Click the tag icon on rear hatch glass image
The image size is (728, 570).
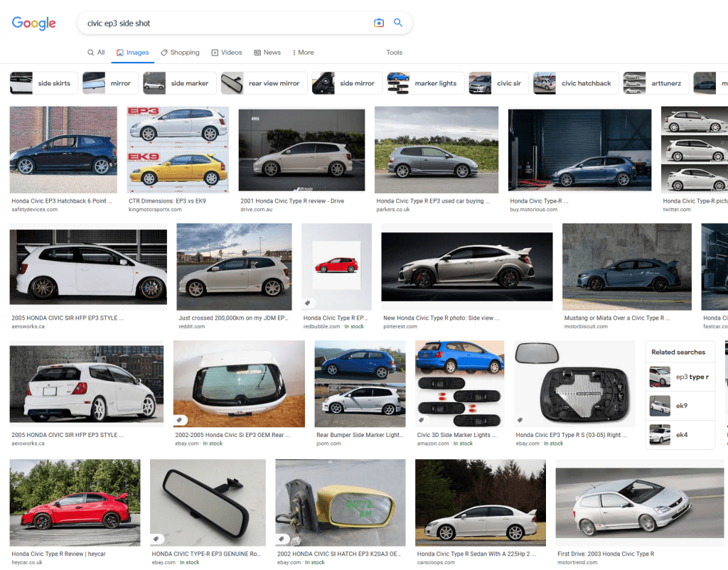click(x=181, y=419)
